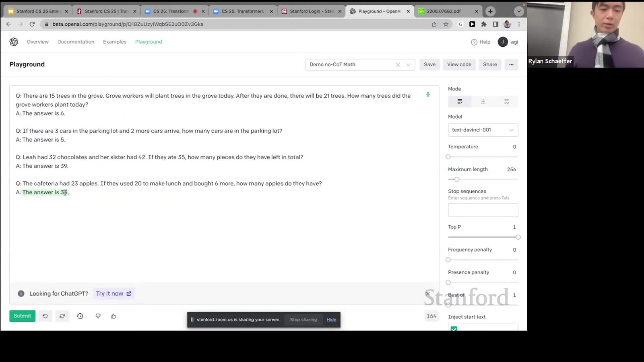Click the Chrome profile avatar
Screen dimensions: 644x362
[x=507, y=24]
